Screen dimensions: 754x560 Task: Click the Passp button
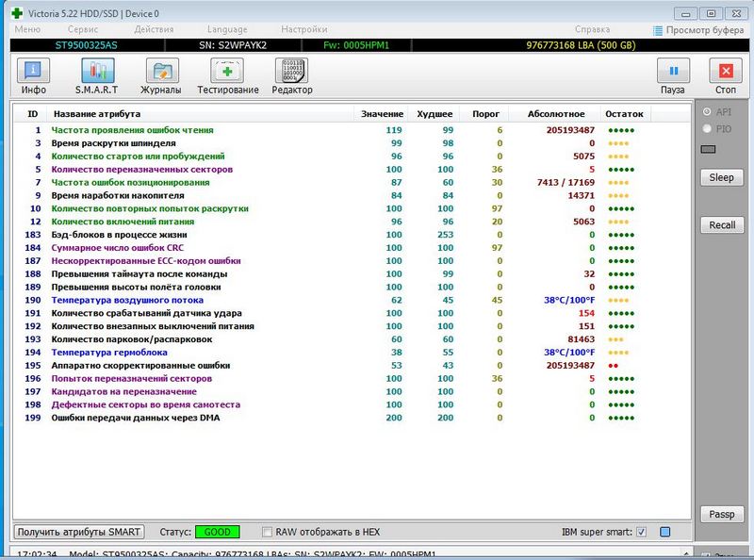tap(721, 514)
